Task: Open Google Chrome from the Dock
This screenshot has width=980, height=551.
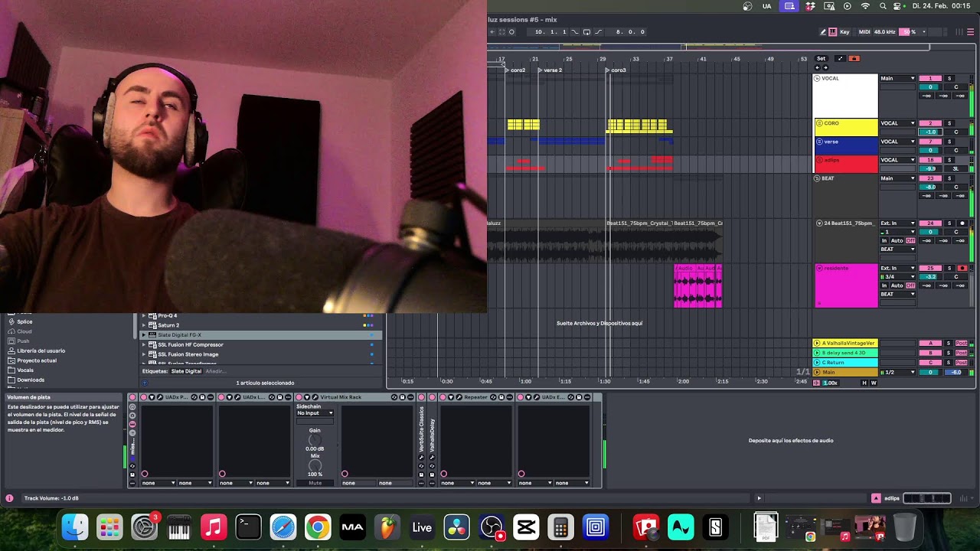Action: [318, 527]
